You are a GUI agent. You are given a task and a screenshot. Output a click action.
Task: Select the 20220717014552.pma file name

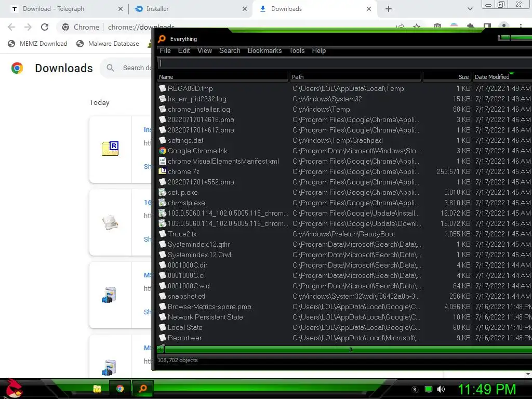pyautogui.click(x=201, y=182)
